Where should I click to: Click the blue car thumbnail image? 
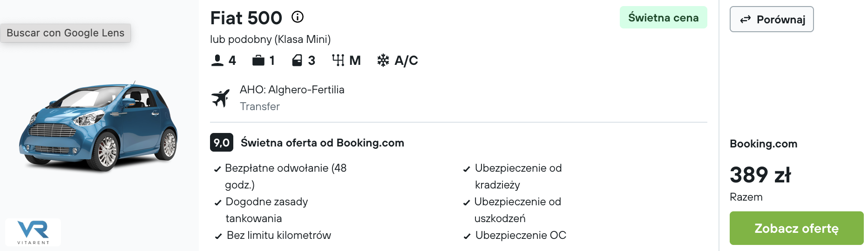98,126
